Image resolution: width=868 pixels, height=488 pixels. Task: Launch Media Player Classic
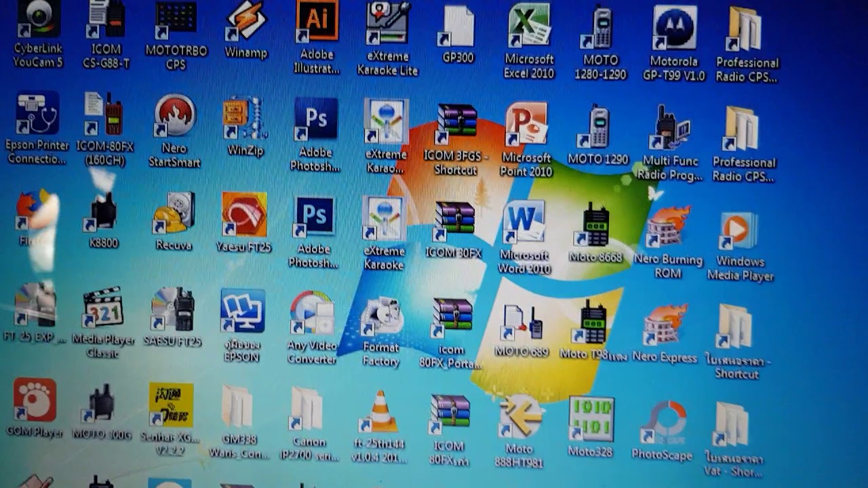[x=103, y=322]
